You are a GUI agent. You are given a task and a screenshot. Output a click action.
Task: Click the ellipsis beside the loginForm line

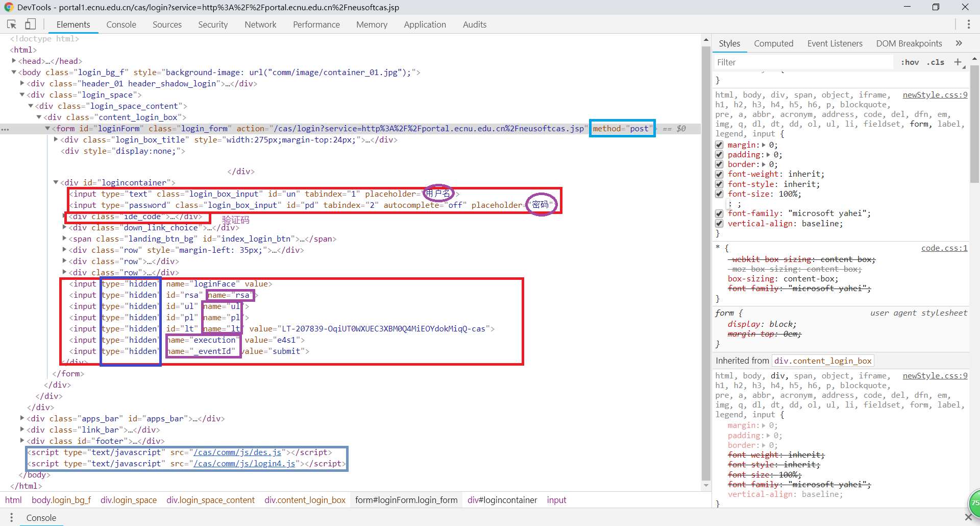point(5,129)
